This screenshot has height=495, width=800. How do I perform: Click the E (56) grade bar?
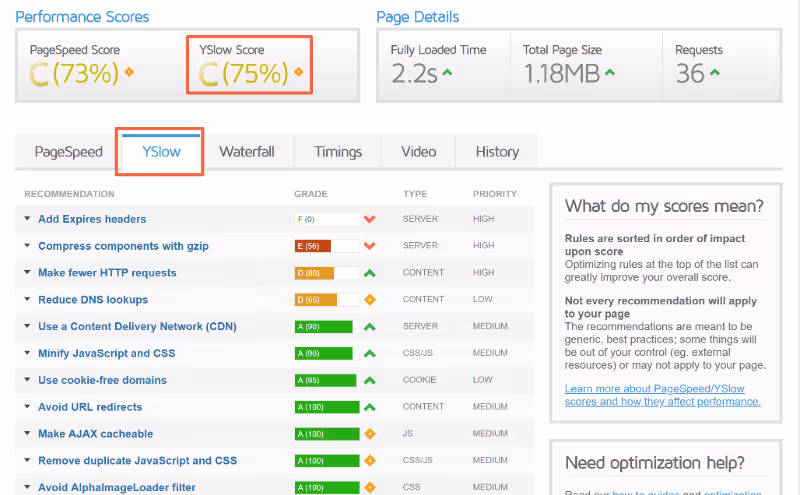[327, 246]
